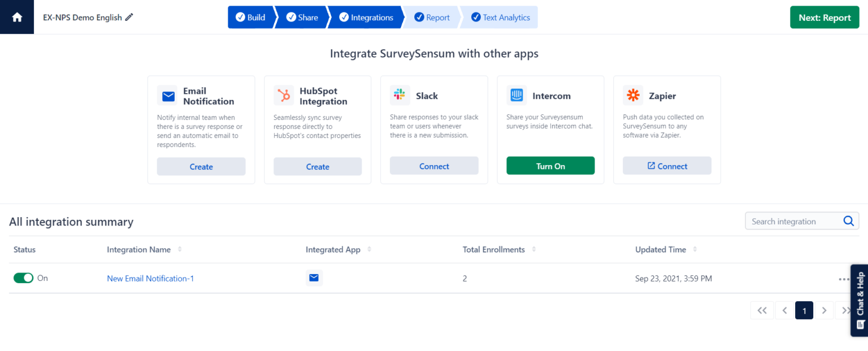This screenshot has width=868, height=351.
Task: Click the Next: Report button
Action: (x=824, y=17)
